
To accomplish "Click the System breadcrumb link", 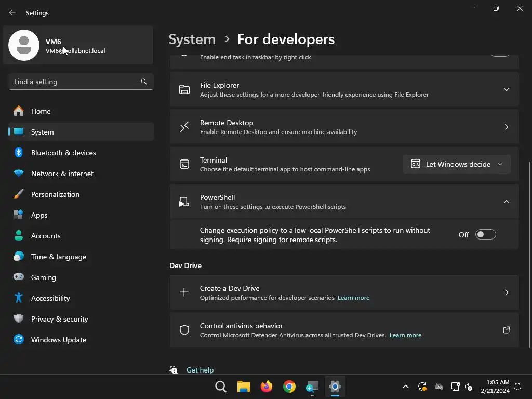I will click(x=192, y=39).
